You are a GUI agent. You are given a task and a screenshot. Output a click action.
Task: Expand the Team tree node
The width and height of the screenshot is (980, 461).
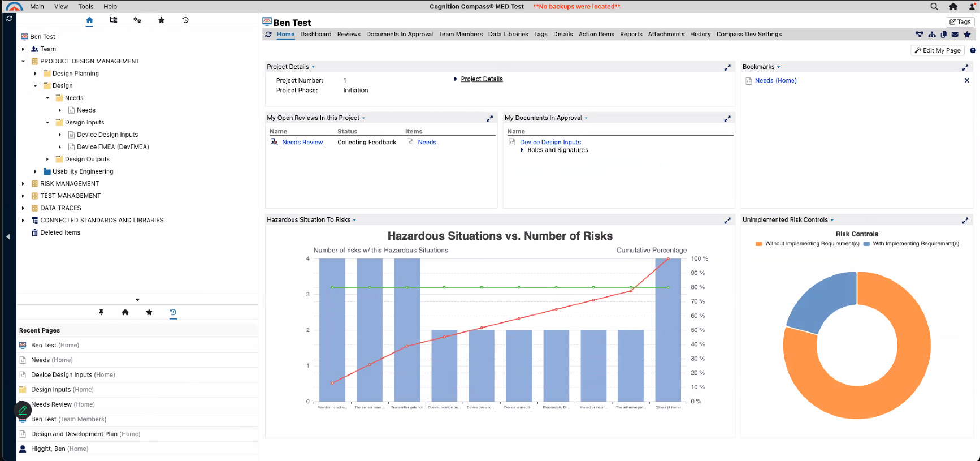pyautogui.click(x=23, y=49)
